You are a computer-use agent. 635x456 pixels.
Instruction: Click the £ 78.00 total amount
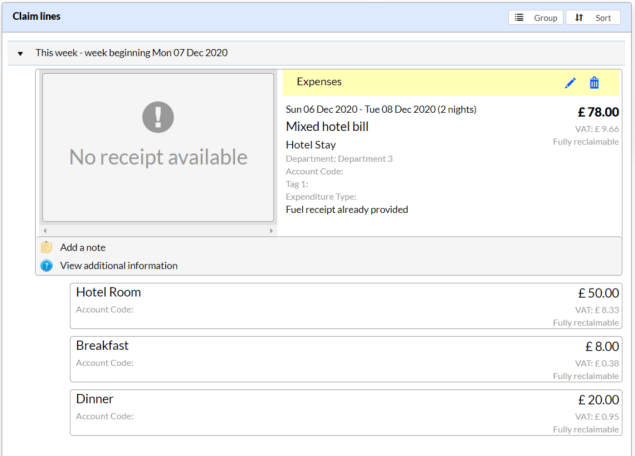598,112
